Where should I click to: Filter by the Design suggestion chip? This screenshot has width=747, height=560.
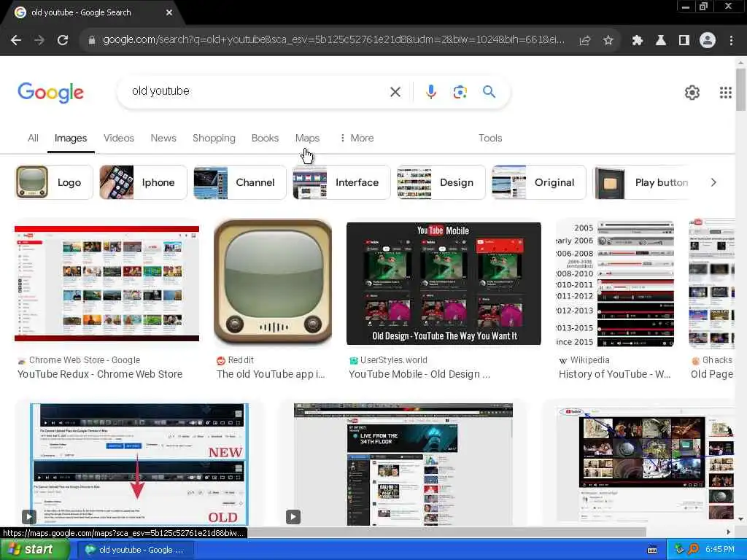441,182
